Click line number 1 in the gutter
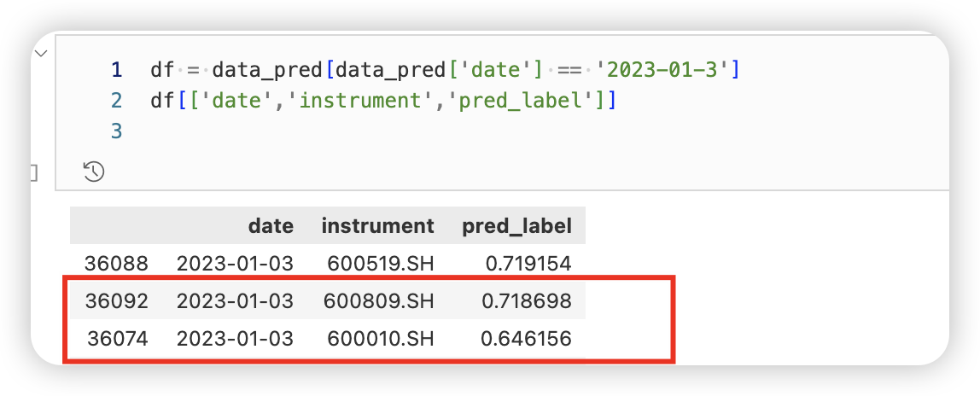This screenshot has height=396, width=980. [x=116, y=69]
